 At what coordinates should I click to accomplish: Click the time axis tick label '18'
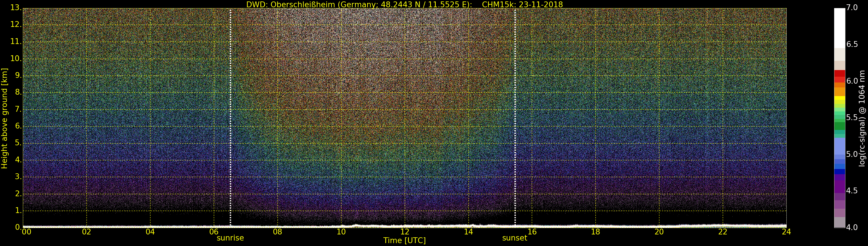pos(596,232)
